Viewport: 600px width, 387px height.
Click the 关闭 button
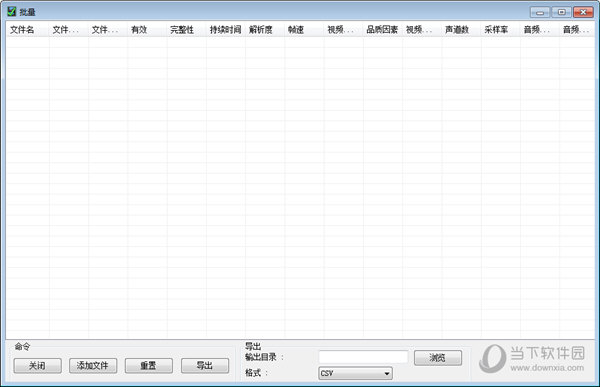tap(37, 366)
